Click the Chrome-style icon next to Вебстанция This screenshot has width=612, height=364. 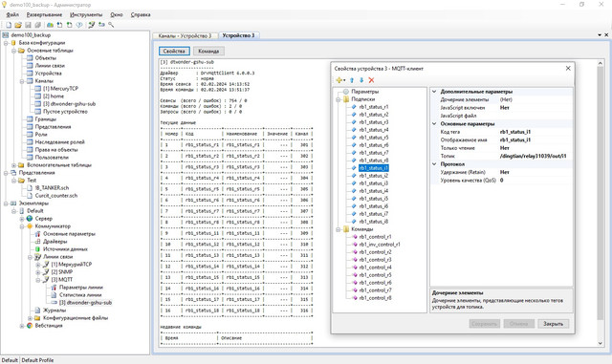pos(30,326)
